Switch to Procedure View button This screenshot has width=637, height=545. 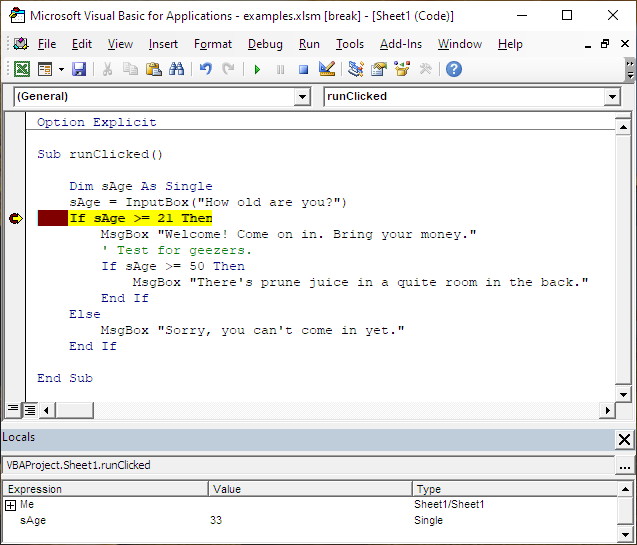coord(13,409)
